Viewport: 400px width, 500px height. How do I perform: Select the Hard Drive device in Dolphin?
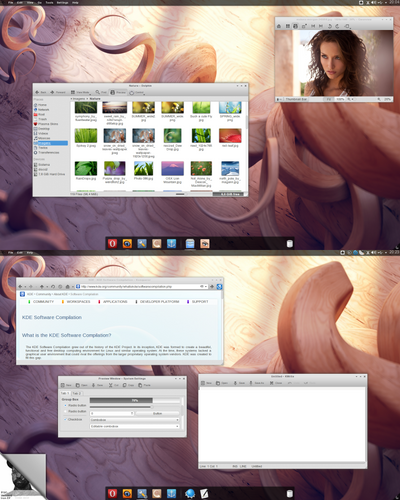[49, 174]
